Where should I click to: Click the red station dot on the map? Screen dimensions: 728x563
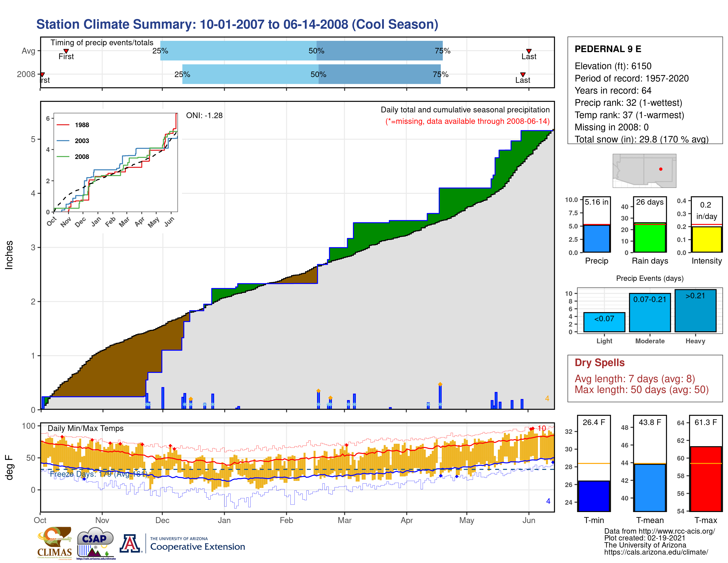point(661,169)
